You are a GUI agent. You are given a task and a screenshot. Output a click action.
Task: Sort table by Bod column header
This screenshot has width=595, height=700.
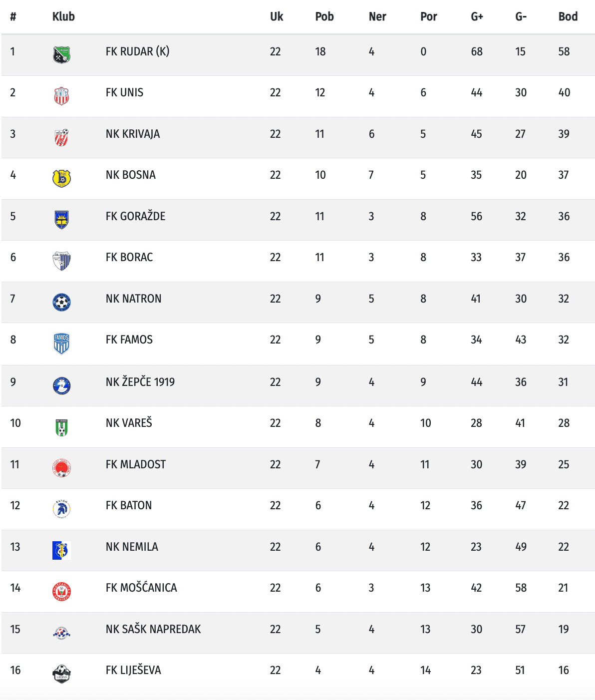568,16
